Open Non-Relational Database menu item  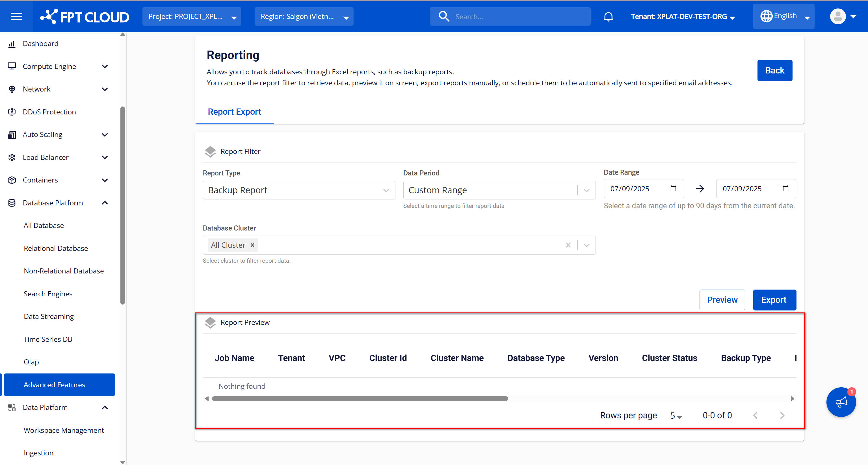pyautogui.click(x=64, y=271)
